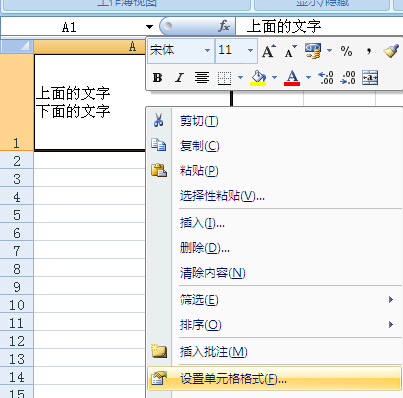403x398 pixels.
Task: Select row 8 header
Action: coord(17,268)
